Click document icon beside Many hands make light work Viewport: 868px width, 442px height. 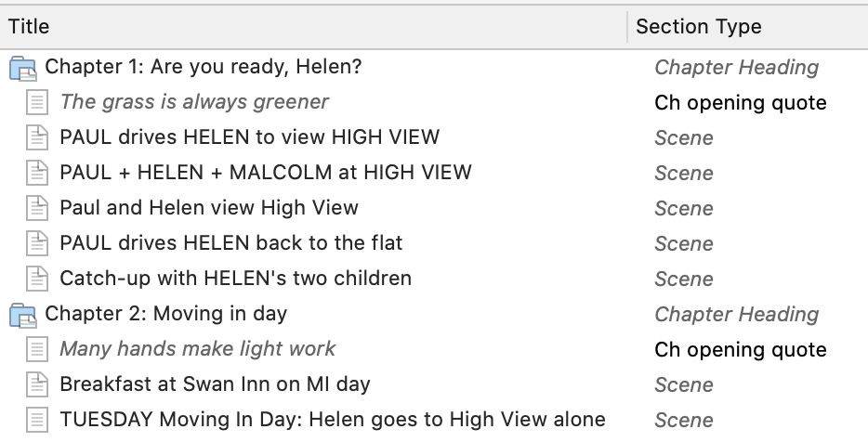coord(37,350)
